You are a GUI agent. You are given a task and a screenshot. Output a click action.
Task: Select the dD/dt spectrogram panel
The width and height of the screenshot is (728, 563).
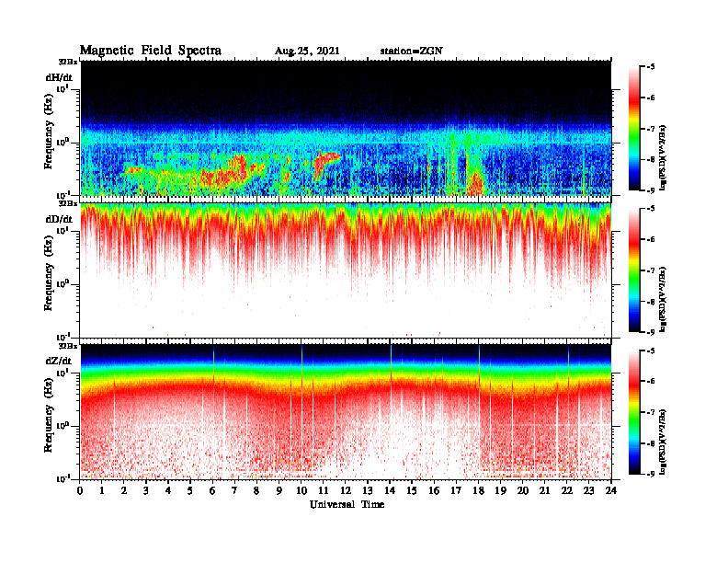pos(346,270)
